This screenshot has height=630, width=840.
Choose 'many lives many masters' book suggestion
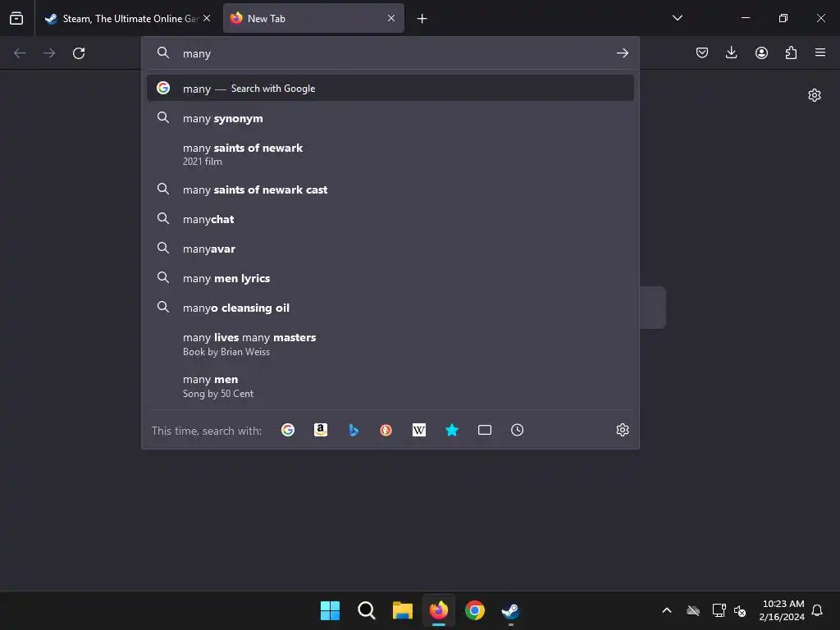coord(390,344)
